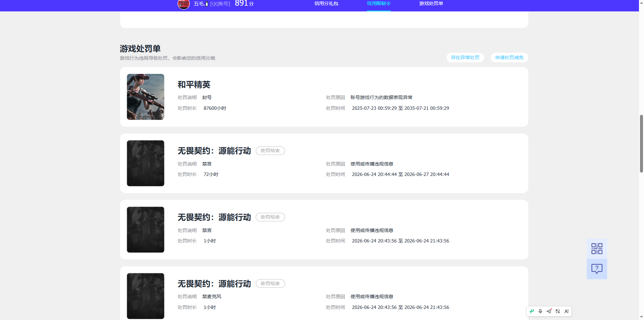Switch to 信用限制令 tab
The image size is (644, 320).
click(x=379, y=4)
